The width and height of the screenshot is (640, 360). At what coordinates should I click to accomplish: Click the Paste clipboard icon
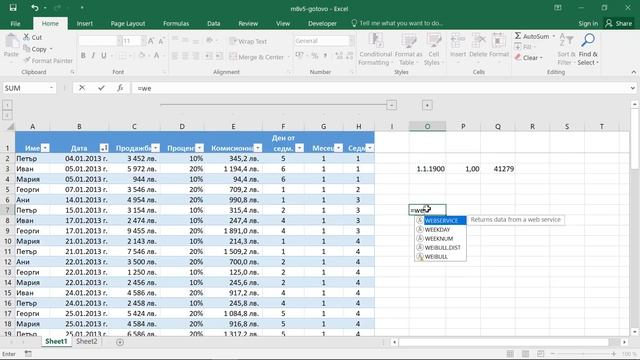[x=11, y=42]
